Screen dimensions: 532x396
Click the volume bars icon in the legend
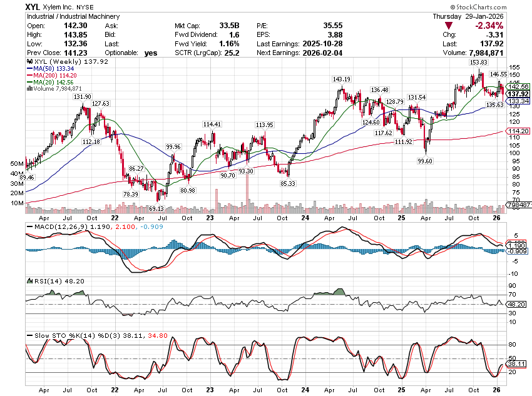tap(28, 89)
